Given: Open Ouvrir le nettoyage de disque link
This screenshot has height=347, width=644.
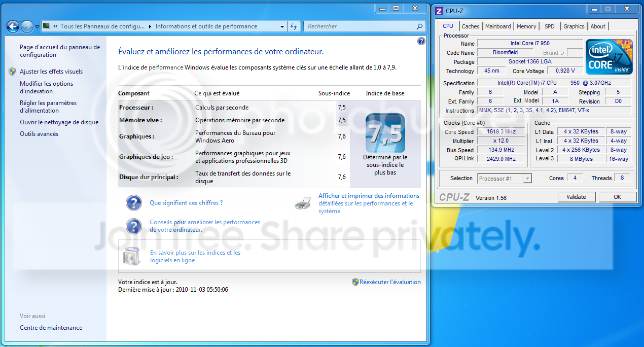Looking at the screenshot, I should tap(59, 122).
